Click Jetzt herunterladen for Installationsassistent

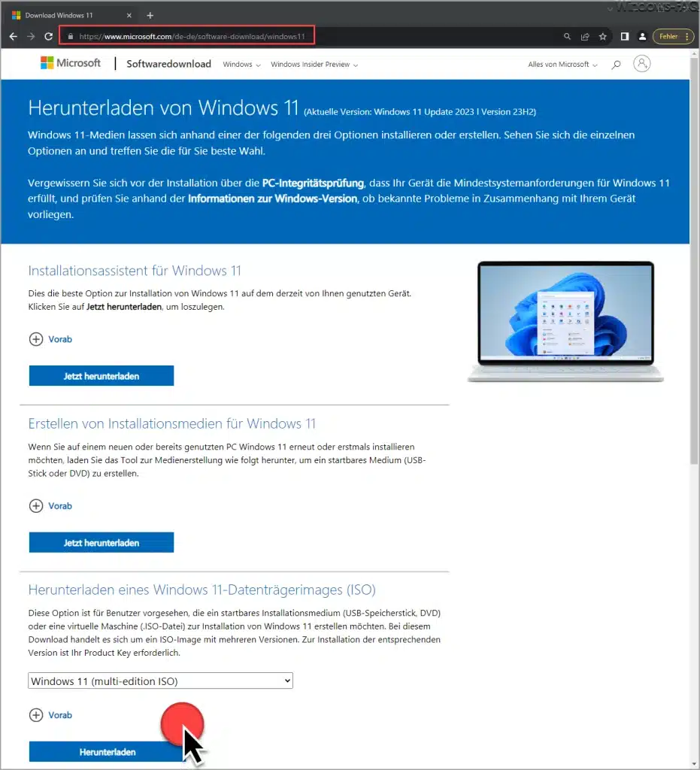pyautogui.click(x=102, y=376)
